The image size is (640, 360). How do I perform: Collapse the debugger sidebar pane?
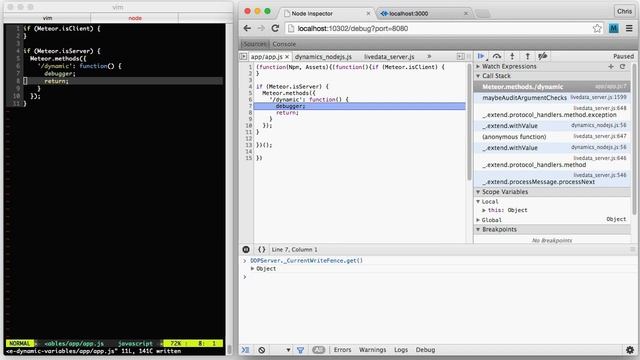(x=460, y=56)
